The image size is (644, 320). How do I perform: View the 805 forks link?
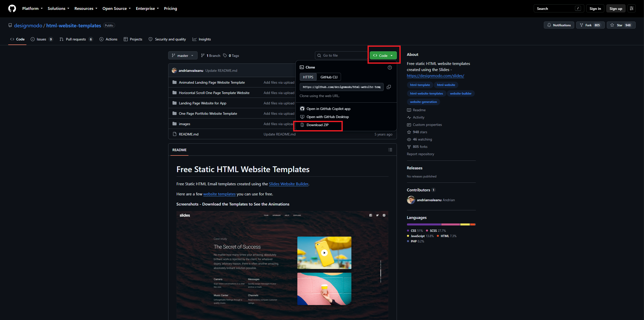(417, 147)
